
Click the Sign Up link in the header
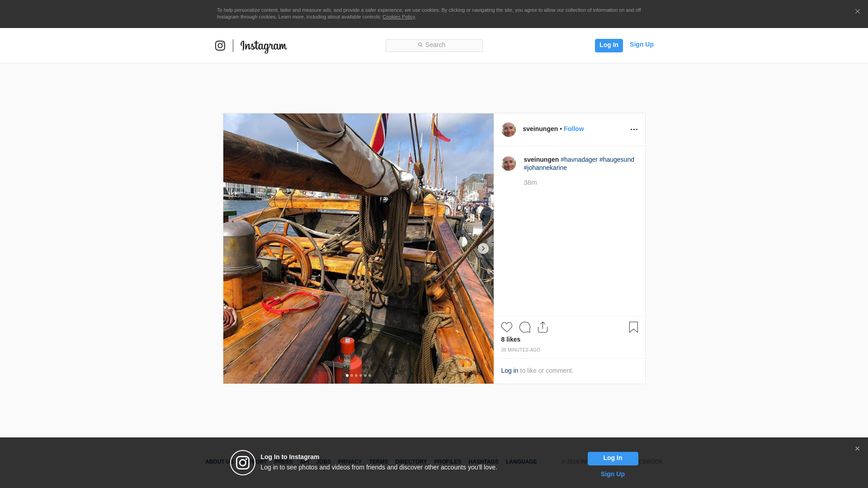pyautogui.click(x=641, y=44)
